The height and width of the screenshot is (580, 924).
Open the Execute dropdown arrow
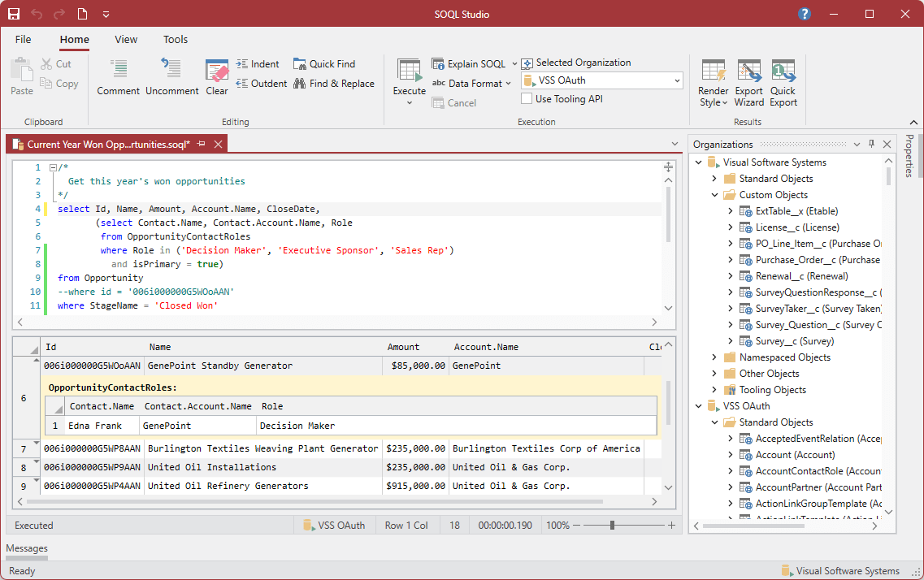pyautogui.click(x=410, y=103)
